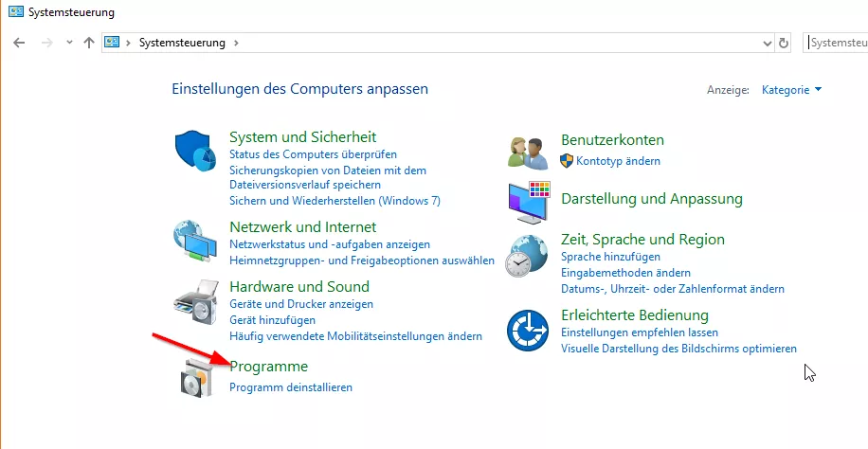Expand the address bar history dropdown
Image resolution: width=868 pixels, height=449 pixels.
pos(768,44)
